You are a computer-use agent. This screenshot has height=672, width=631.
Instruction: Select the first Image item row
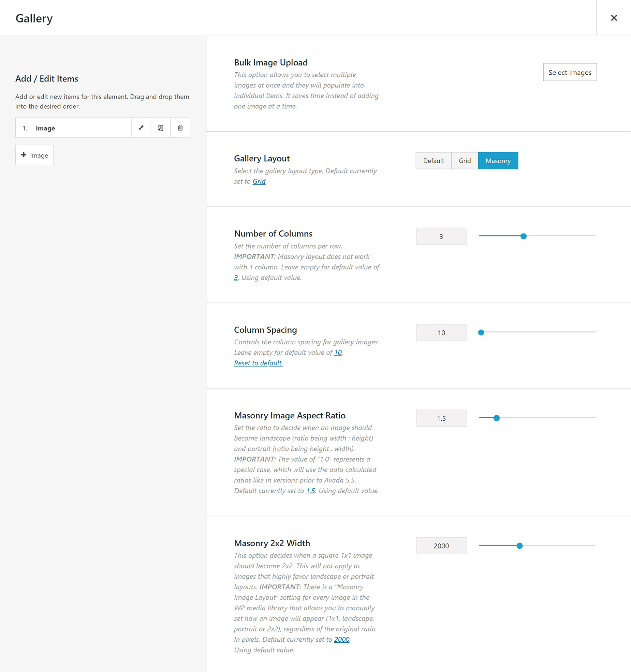(x=73, y=128)
